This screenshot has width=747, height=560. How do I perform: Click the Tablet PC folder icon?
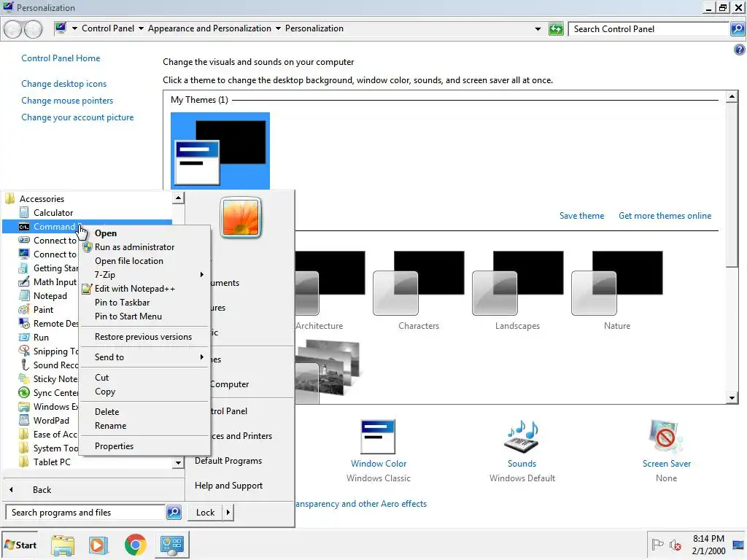coord(24,462)
